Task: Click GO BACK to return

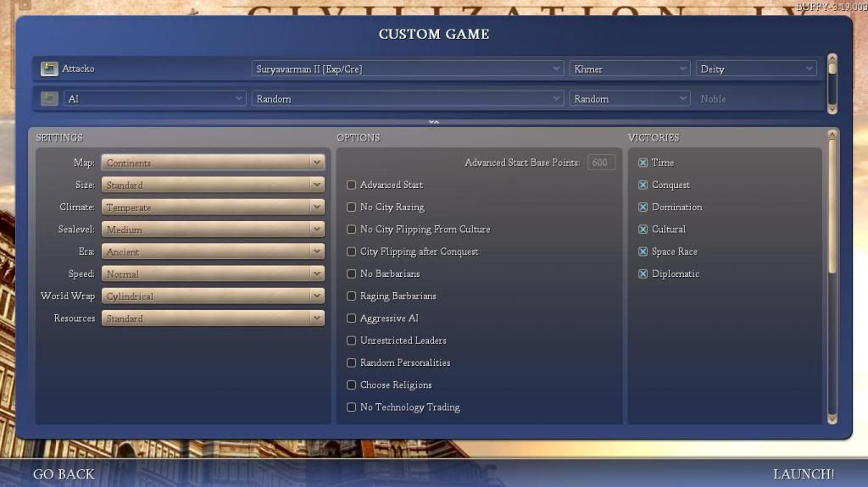Action: [x=64, y=474]
